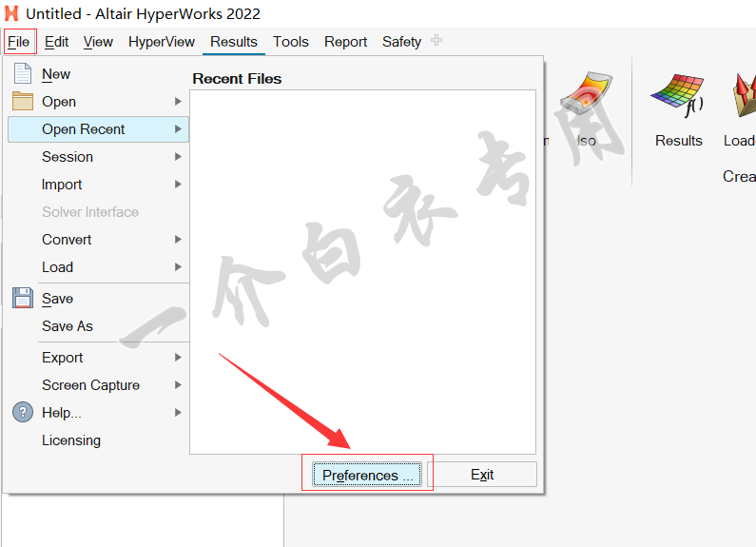Open the HyperView menu
Viewport: 756px width, 547px height.
coord(162,42)
